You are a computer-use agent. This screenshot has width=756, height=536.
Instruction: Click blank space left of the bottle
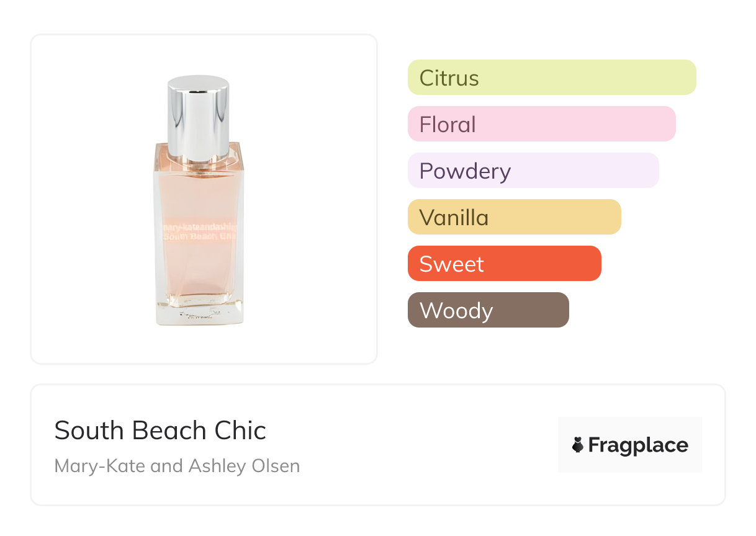click(93, 199)
